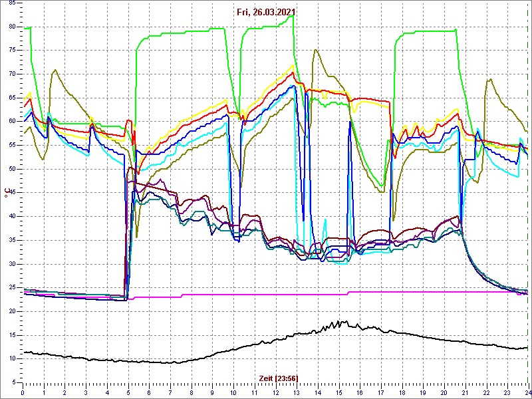
Task: Select the 35 value on the temperature axis
Action: pyautogui.click(x=11, y=240)
